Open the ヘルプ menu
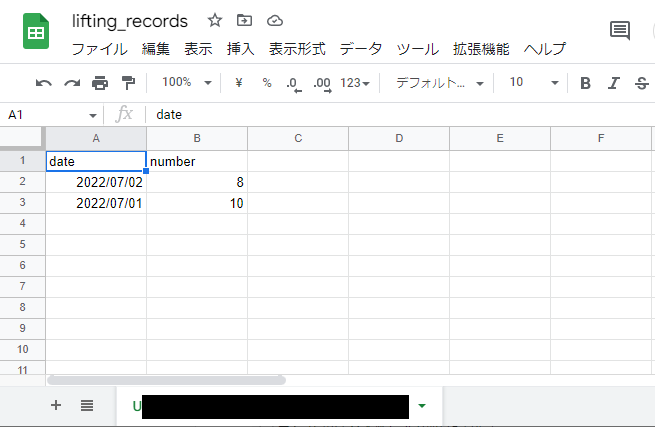 (x=545, y=49)
